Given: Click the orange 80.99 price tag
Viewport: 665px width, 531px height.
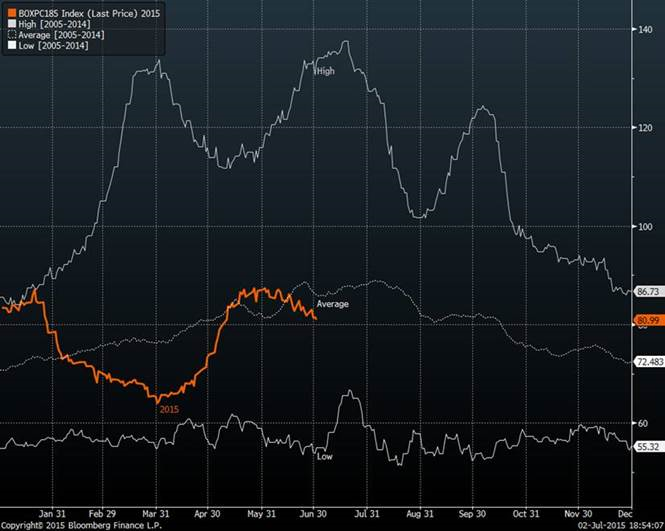Looking at the screenshot, I should [648, 320].
